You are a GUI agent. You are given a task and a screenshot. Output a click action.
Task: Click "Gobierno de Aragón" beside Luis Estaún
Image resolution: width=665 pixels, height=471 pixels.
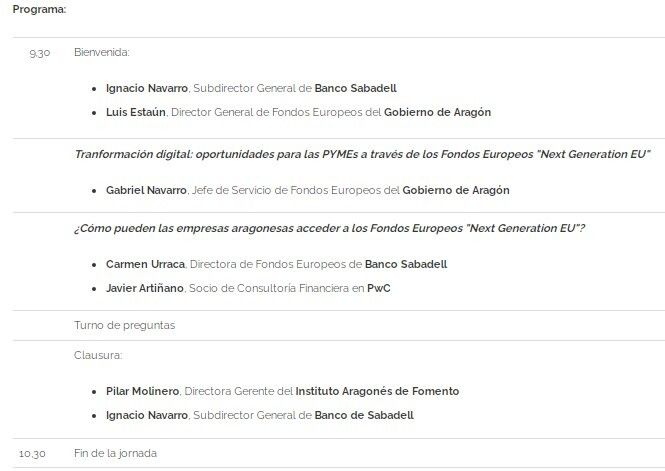click(438, 112)
